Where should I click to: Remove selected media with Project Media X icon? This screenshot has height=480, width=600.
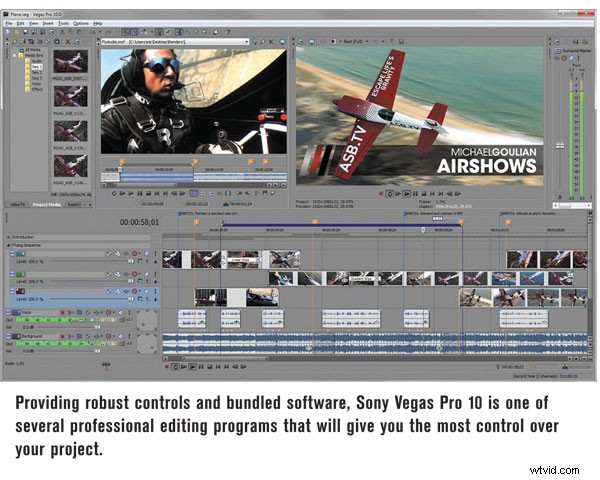[x=68, y=41]
